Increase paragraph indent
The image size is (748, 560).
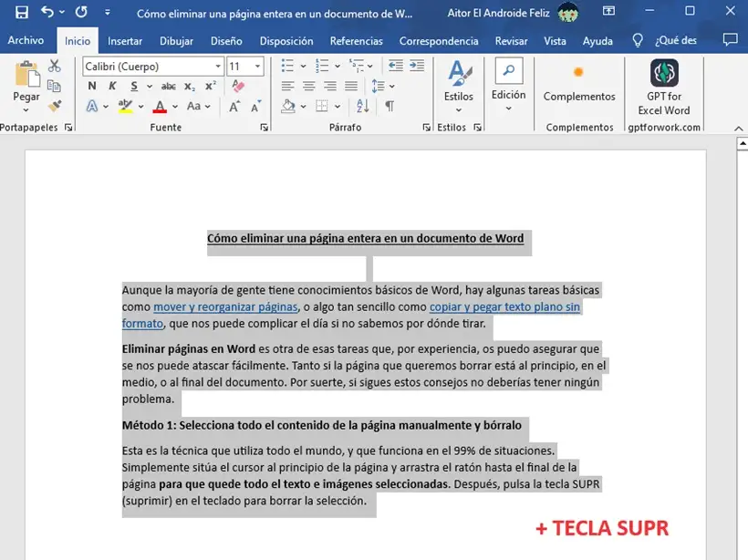[417, 66]
